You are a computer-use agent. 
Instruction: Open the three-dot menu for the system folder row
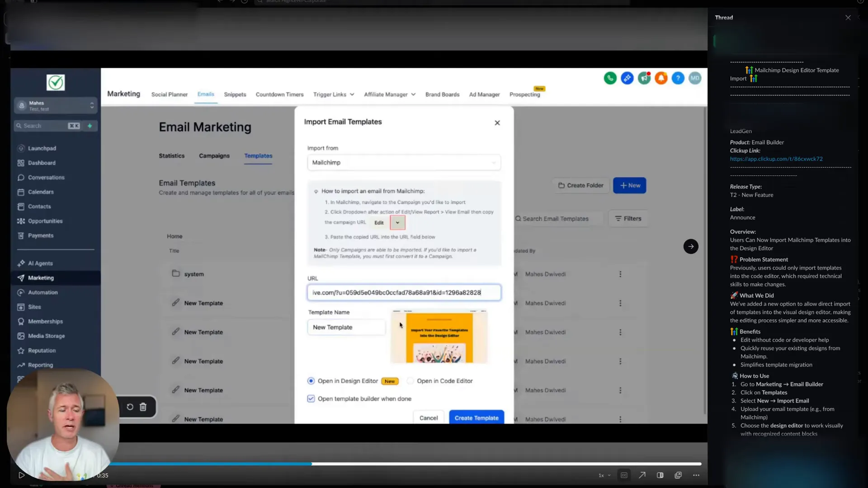coord(620,274)
